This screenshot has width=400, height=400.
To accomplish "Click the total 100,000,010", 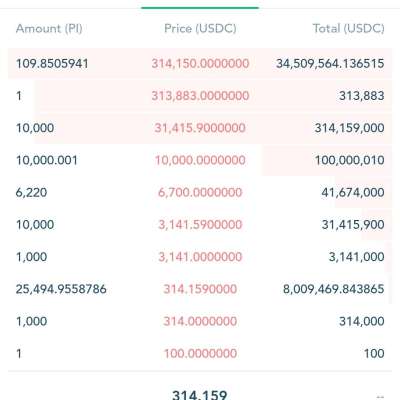I will pos(350,160).
